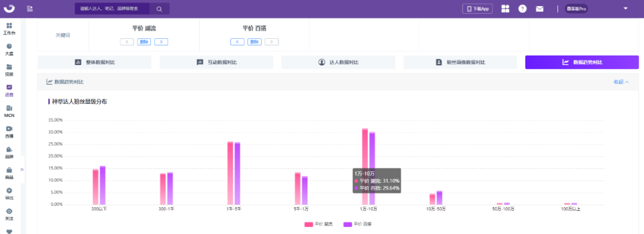The image size is (644, 234).
Task: Open 直播 in the sidebar
Action: click(x=9, y=131)
